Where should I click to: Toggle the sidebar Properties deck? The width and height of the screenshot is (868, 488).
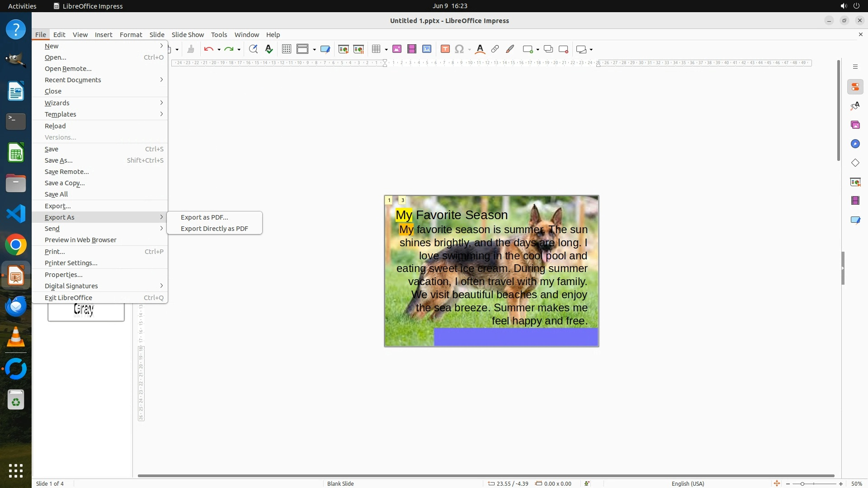(855, 87)
